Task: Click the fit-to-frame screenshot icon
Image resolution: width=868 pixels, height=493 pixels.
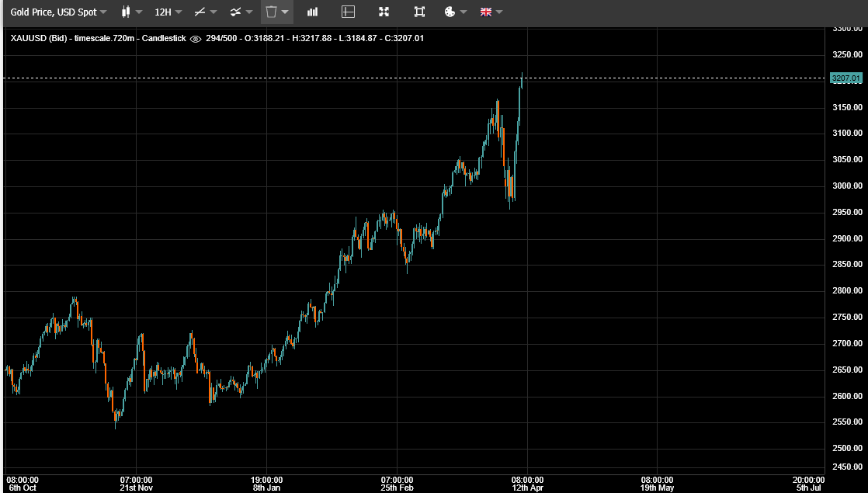Action: pos(419,12)
